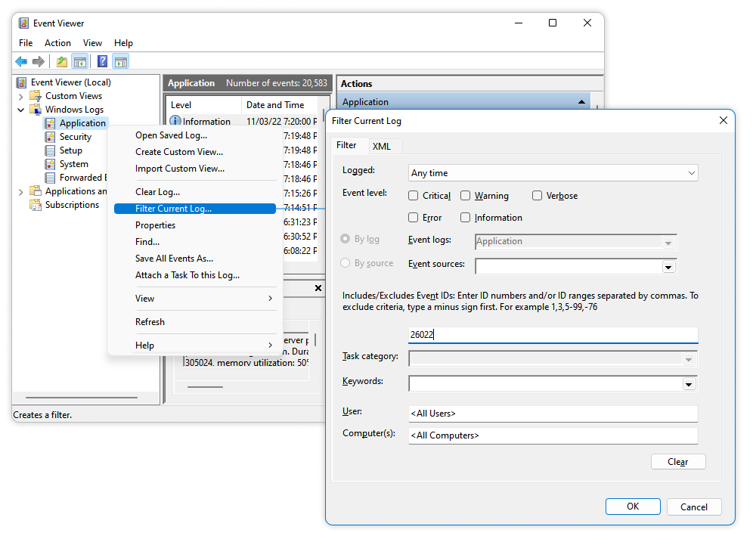Screen dimensions: 756x536
Task: Check the Warning event level box
Action: tap(465, 196)
